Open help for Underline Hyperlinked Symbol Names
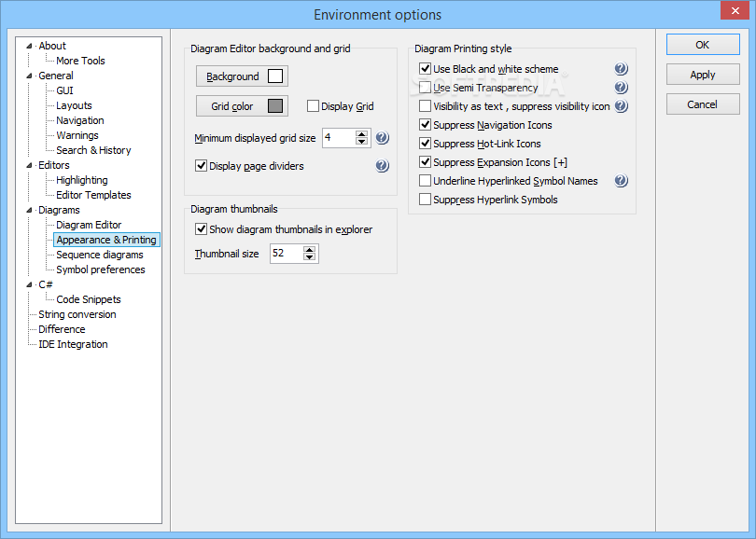This screenshot has width=756, height=539. coord(621,181)
